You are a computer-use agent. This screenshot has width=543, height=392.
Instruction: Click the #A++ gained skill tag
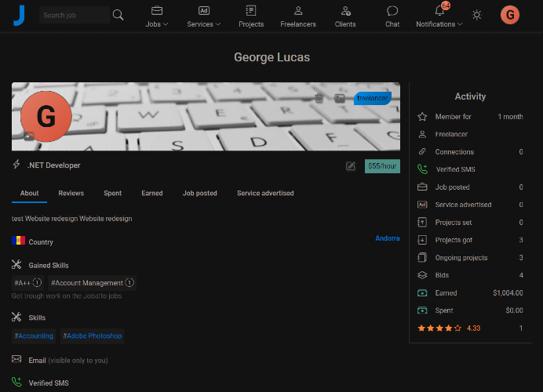tap(28, 283)
